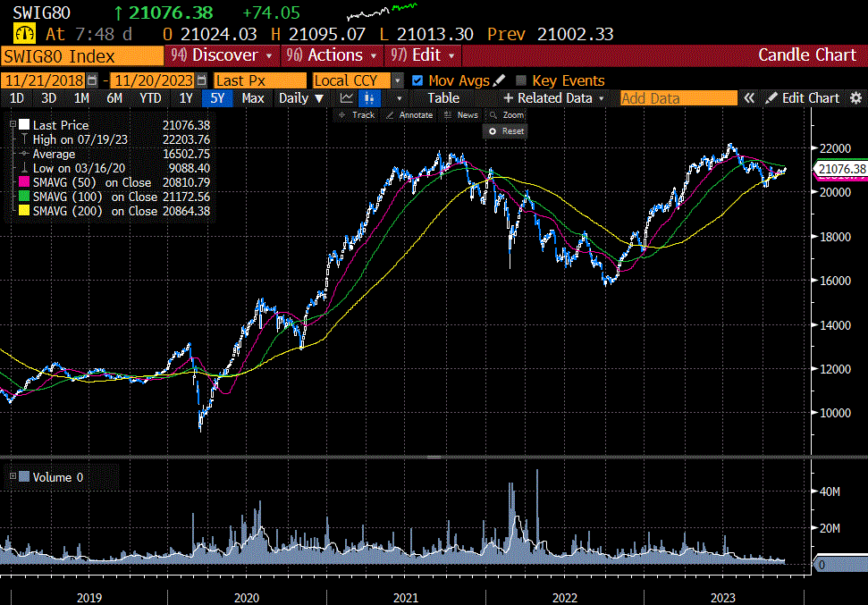This screenshot has width=868, height=605.
Task: Click the end date field 11/20/2023
Action: click(154, 80)
